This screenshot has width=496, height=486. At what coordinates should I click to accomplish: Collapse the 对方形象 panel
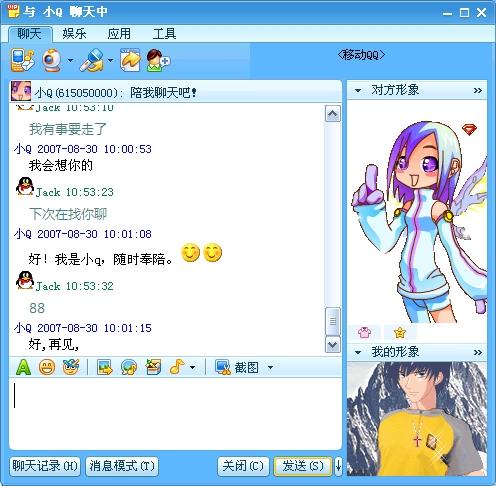(358, 90)
